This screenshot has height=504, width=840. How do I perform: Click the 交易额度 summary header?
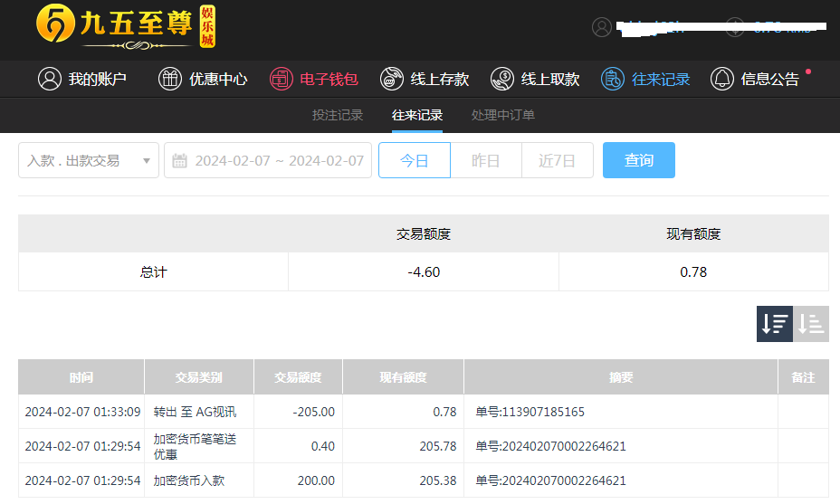pos(424,234)
